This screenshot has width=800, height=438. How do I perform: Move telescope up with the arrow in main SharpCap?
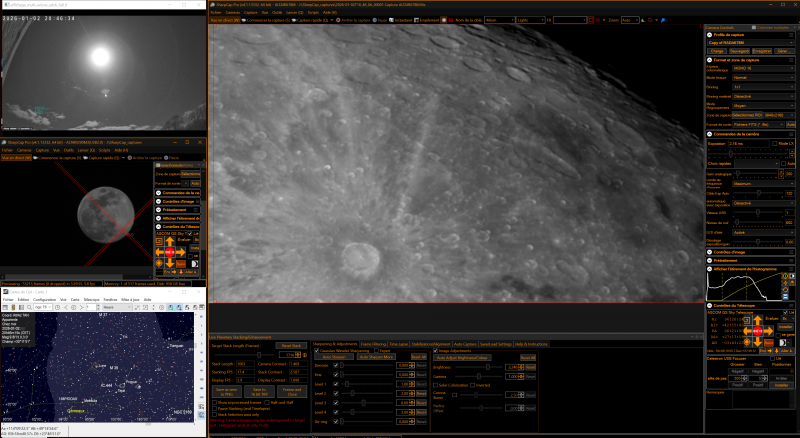click(x=758, y=320)
